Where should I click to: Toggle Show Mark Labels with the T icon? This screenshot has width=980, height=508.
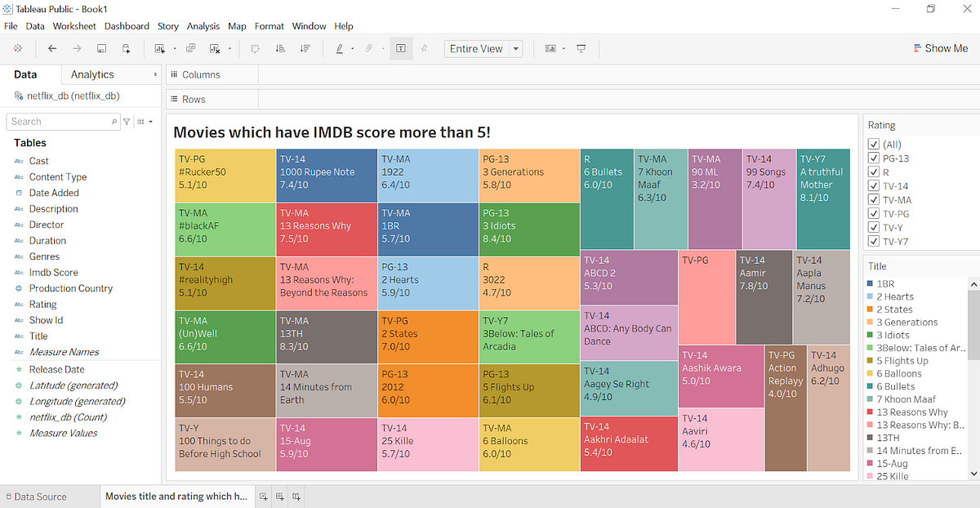coord(400,48)
